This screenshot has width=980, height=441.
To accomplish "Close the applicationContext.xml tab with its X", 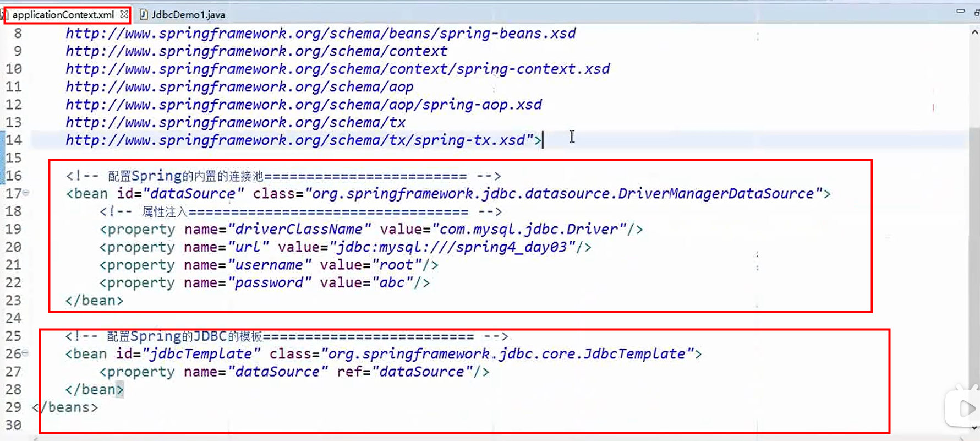I will [x=124, y=14].
